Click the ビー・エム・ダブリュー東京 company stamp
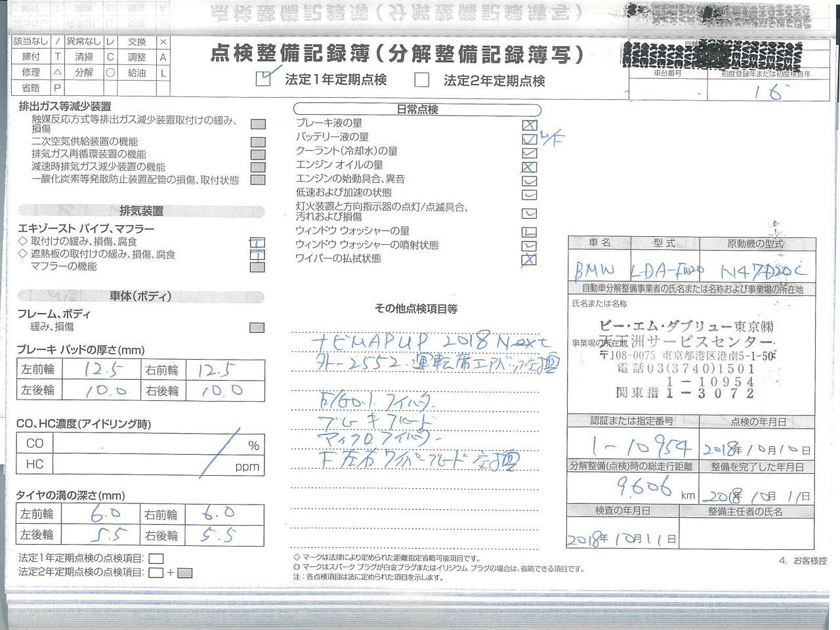Screen dimensions: 840x630 pyautogui.click(x=686, y=327)
